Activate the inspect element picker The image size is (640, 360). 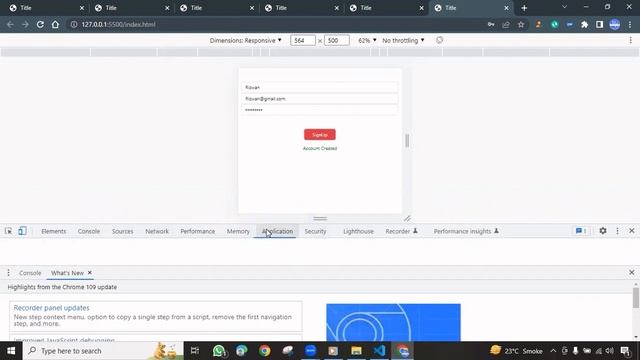tap(8, 231)
